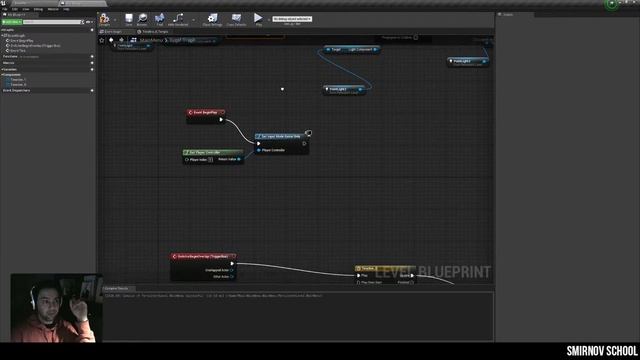Click the Overlapped Actor output pin
640x360 pixels.
pyautogui.click(x=231, y=270)
